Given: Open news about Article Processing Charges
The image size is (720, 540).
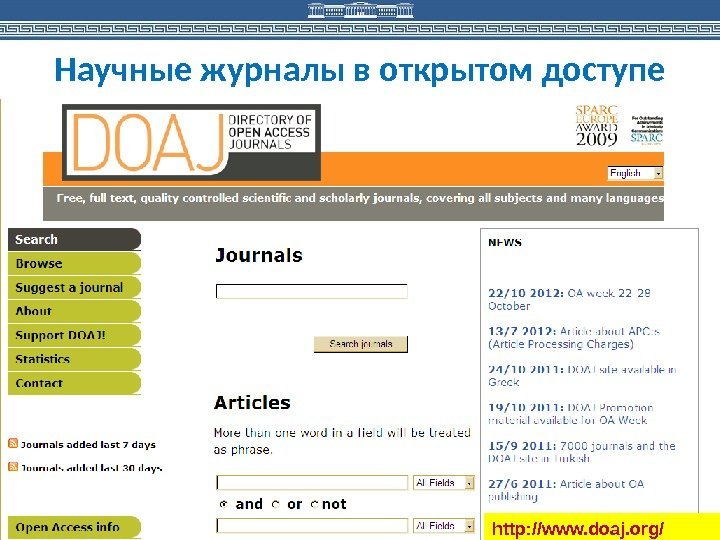Looking at the screenshot, I should [574, 338].
